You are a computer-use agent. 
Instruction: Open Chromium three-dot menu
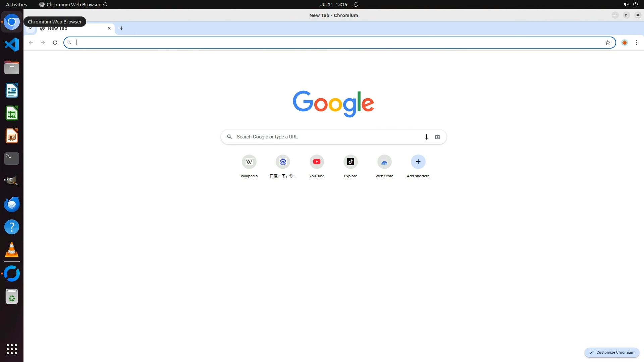point(636,43)
